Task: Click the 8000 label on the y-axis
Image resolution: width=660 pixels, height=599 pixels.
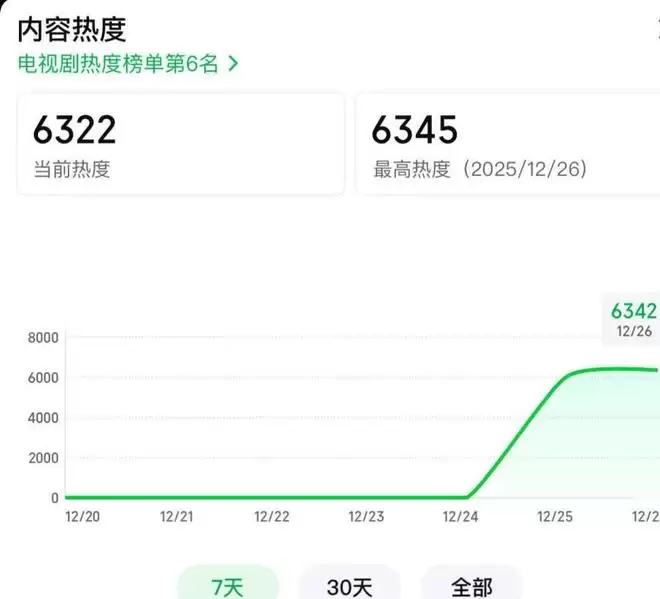Action: pyautogui.click(x=44, y=338)
